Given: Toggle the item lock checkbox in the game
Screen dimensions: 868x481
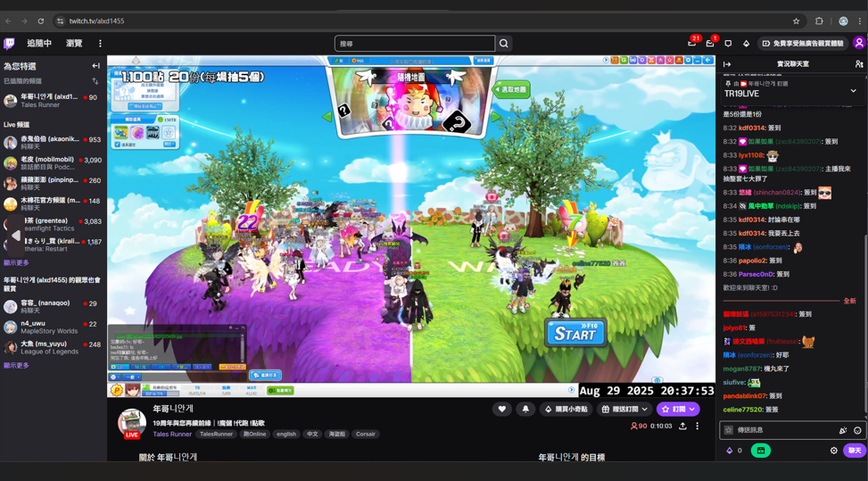Looking at the screenshot, I should coord(118,145).
